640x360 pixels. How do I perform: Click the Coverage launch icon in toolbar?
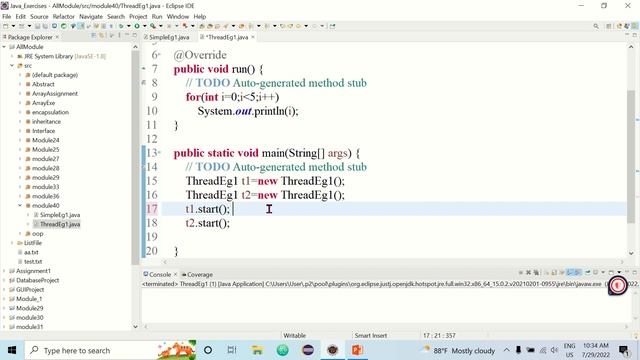(153, 26)
